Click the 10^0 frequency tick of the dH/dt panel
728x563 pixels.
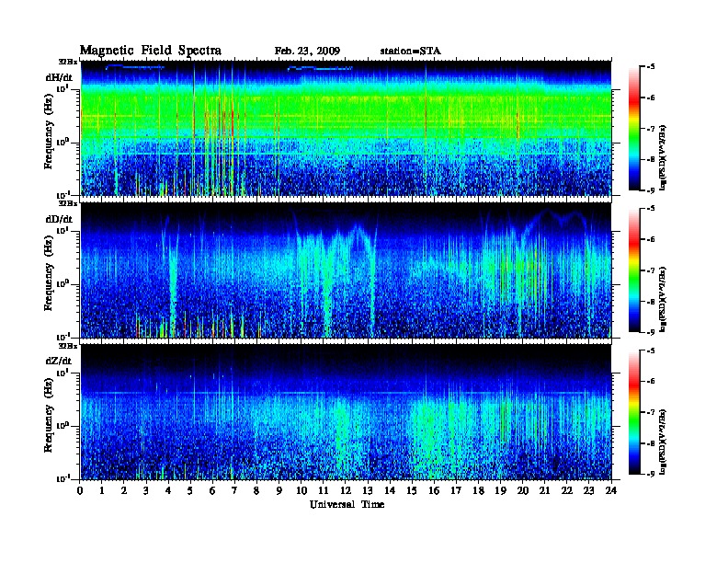62,143
